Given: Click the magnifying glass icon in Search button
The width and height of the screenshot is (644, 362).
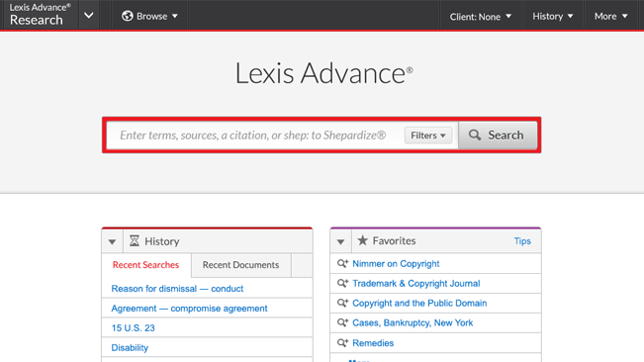Looking at the screenshot, I should pyautogui.click(x=475, y=136).
